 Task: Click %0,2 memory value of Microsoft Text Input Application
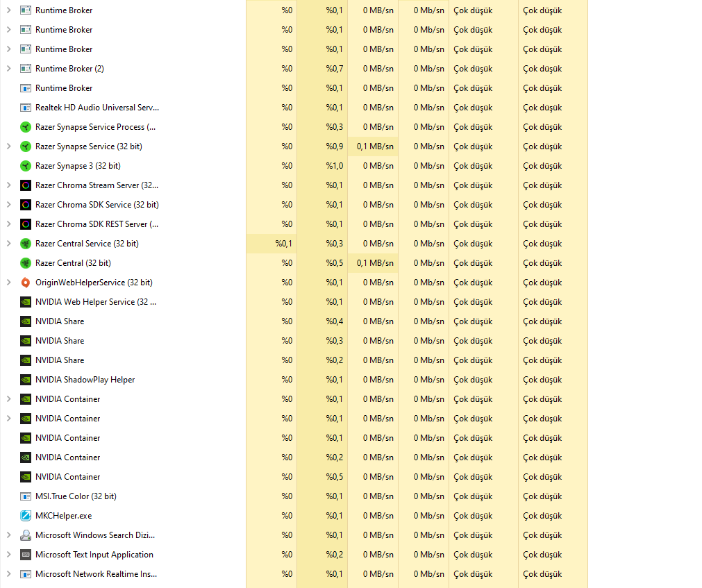[335, 555]
